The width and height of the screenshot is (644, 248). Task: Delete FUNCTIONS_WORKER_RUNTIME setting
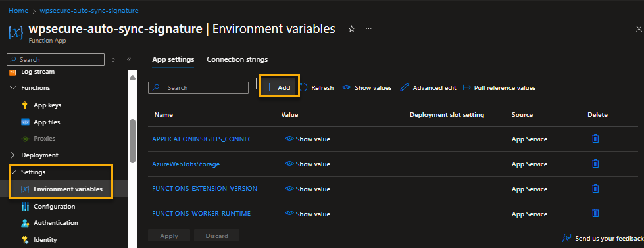tap(595, 212)
